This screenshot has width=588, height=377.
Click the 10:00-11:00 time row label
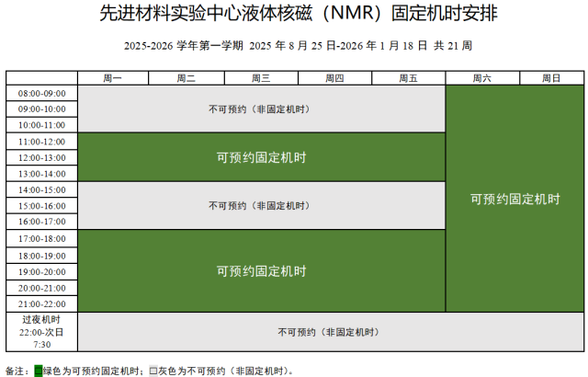[42, 125]
